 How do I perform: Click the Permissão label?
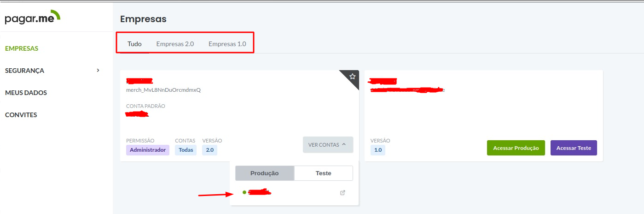140,141
